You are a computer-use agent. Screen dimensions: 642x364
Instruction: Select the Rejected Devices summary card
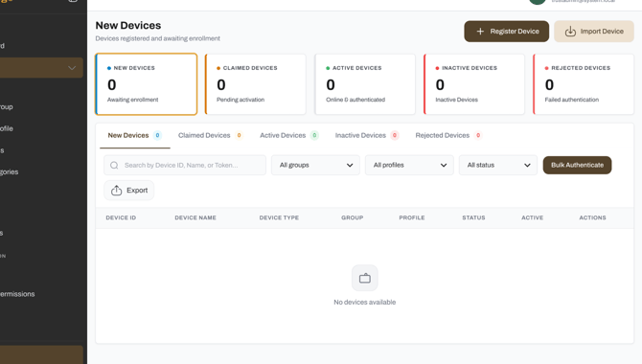tap(584, 84)
